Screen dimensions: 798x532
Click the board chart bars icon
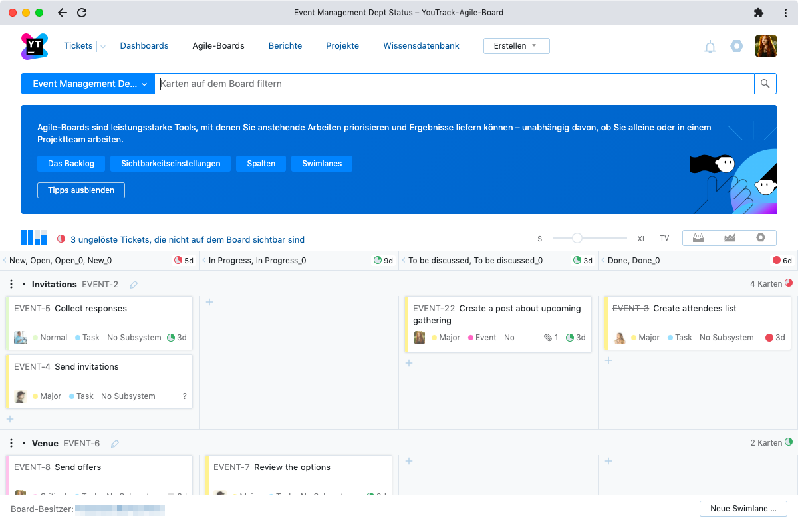[34, 238]
